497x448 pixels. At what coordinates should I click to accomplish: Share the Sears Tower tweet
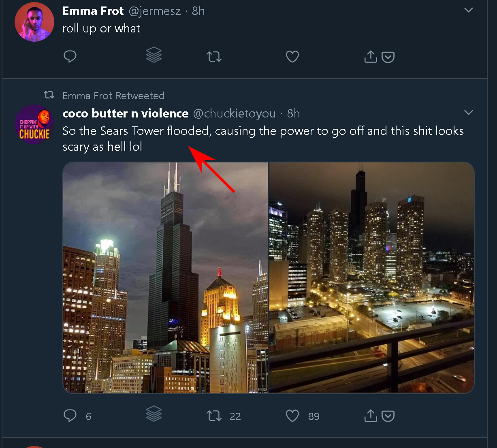tap(371, 416)
